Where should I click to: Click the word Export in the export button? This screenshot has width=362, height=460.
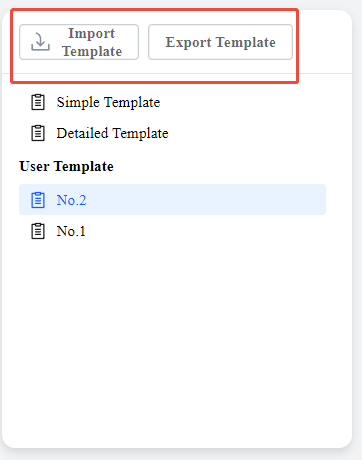188,42
